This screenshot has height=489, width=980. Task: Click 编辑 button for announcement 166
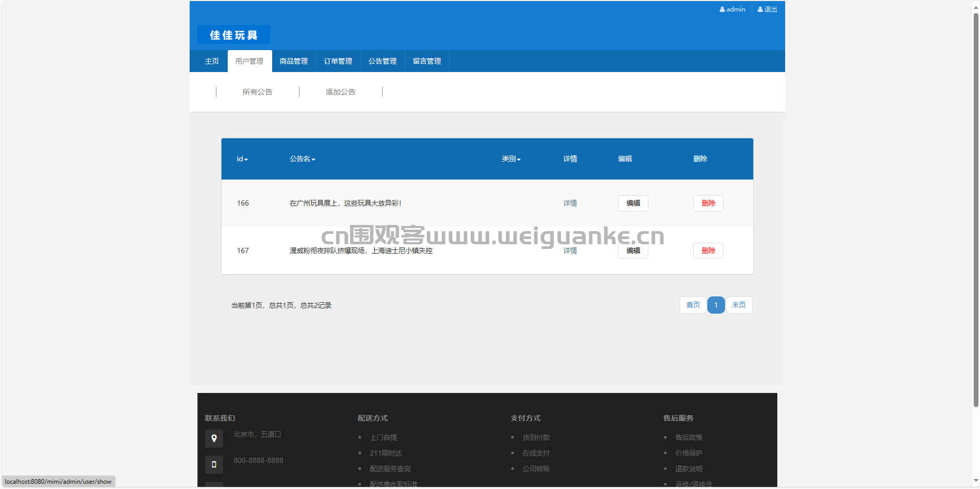coord(633,203)
